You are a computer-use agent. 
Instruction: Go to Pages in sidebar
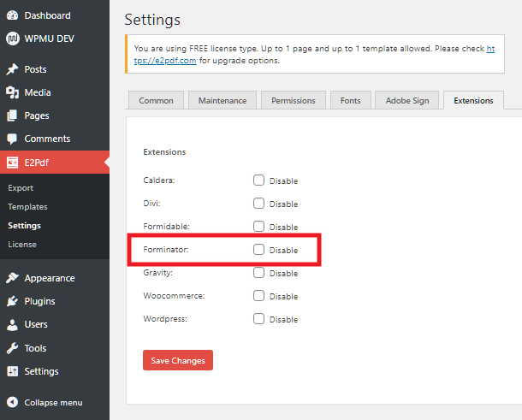click(x=37, y=115)
